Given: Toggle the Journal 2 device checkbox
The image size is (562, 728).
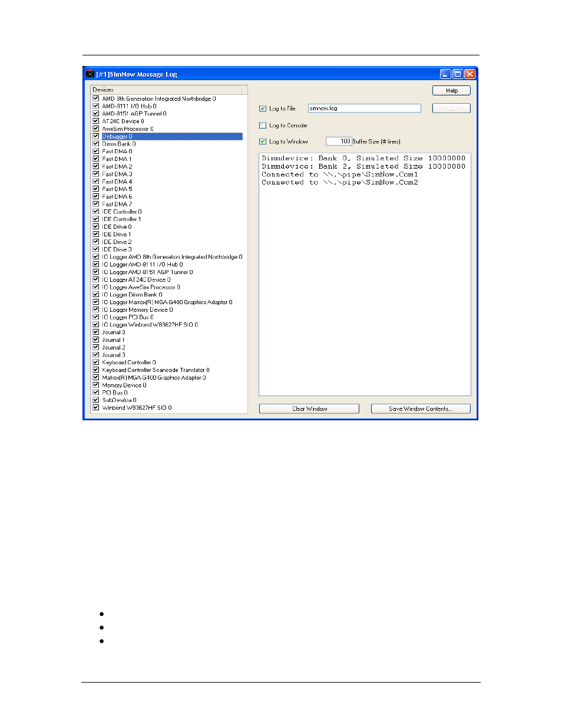Looking at the screenshot, I should 95,347.
